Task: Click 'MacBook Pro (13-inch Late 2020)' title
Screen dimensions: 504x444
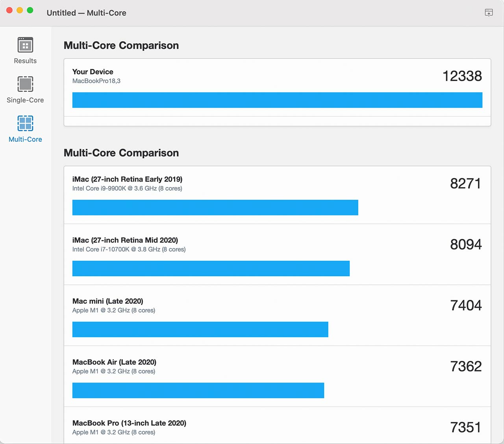Action: [129, 423]
